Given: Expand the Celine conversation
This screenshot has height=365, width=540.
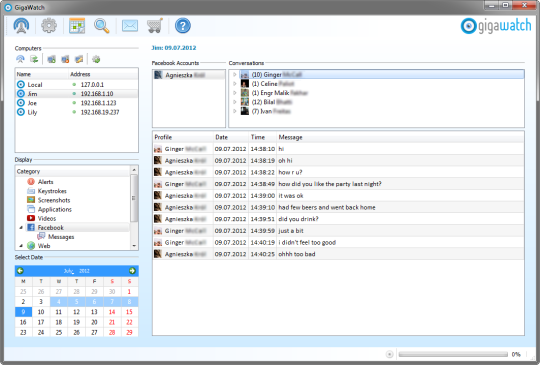Looking at the screenshot, I should (x=235, y=84).
